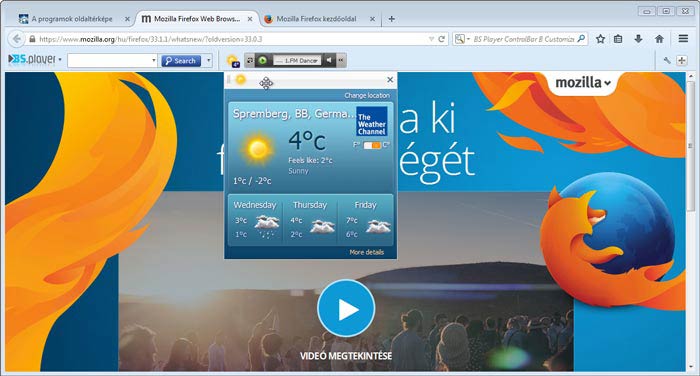The image size is (700, 376).
Task: Play the video with blue play button
Action: click(x=346, y=308)
